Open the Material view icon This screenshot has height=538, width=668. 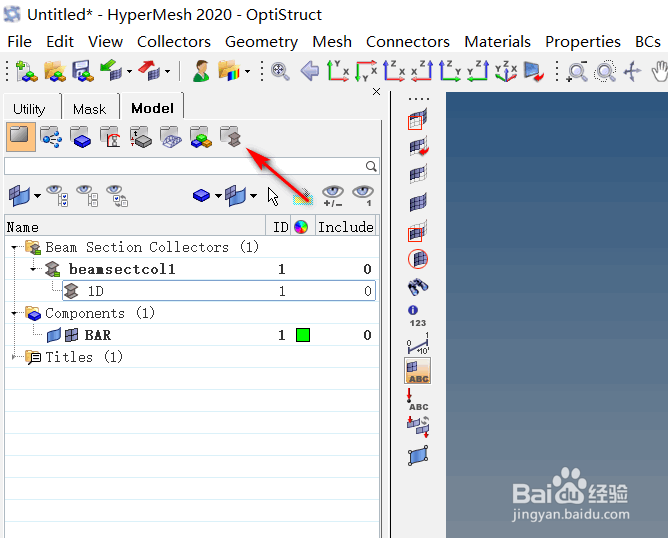110,137
